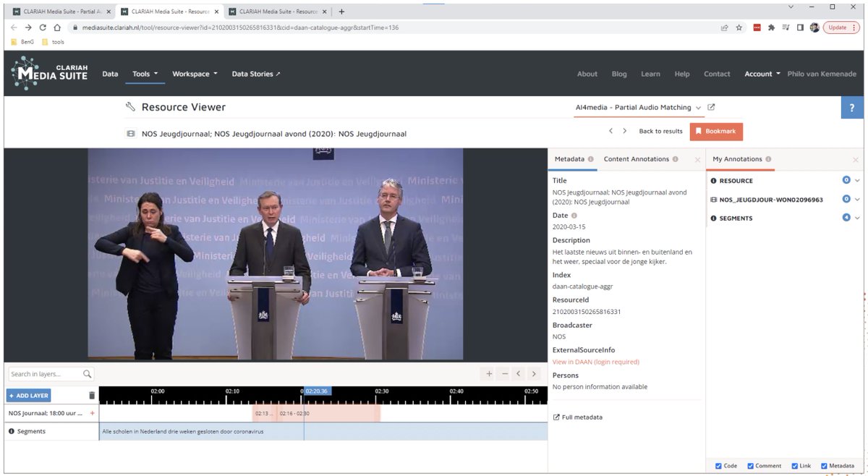This screenshot has width=868, height=476.
Task: Click the info icon on Segments layer row
Action: pyautogui.click(x=12, y=431)
